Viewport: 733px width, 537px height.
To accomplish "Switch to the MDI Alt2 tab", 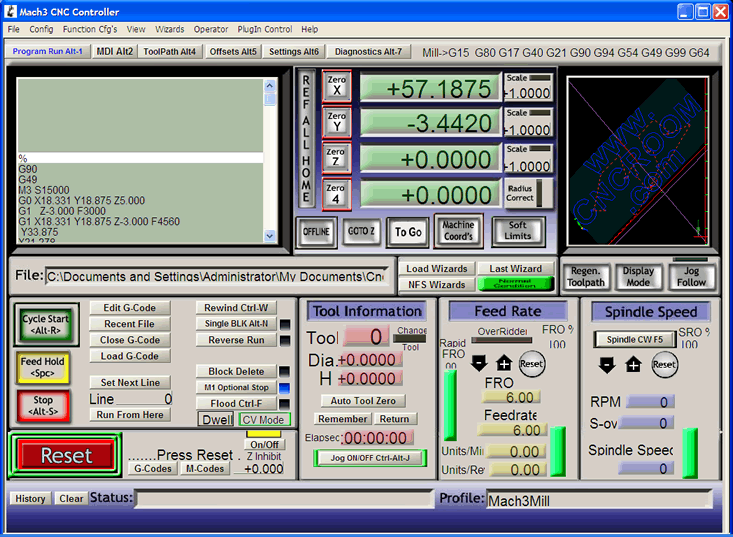I will [x=115, y=51].
